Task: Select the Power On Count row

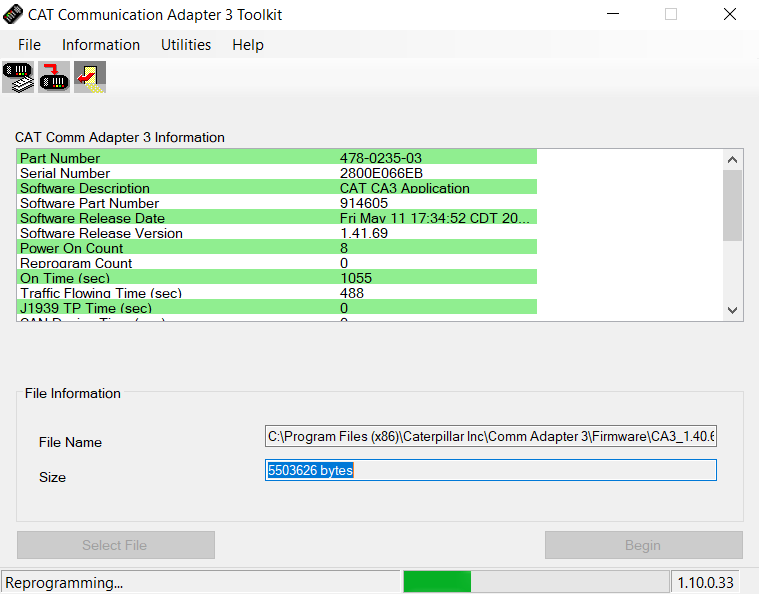Action: [277, 247]
